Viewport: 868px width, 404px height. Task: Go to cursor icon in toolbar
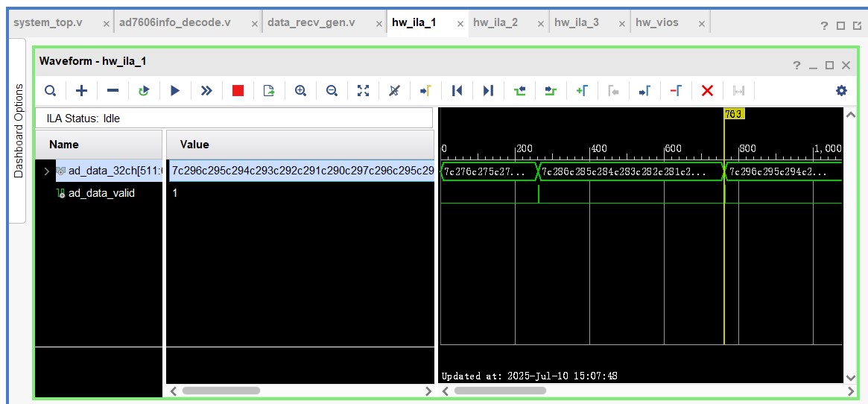point(425,91)
